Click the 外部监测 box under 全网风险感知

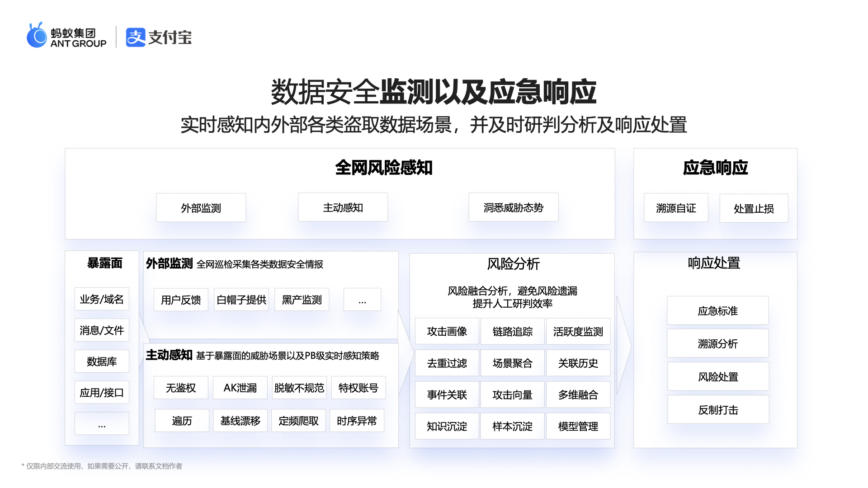click(x=201, y=208)
